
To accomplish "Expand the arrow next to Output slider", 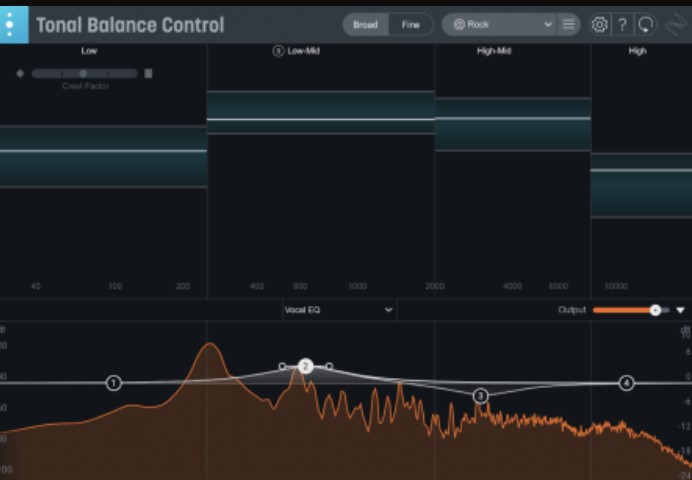I will [680, 310].
